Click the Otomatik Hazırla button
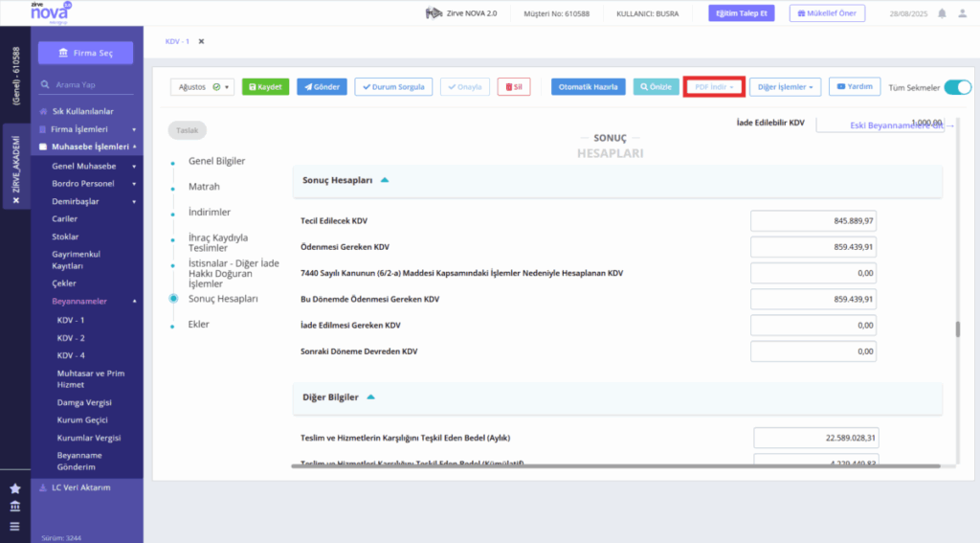980x543 pixels. [589, 87]
